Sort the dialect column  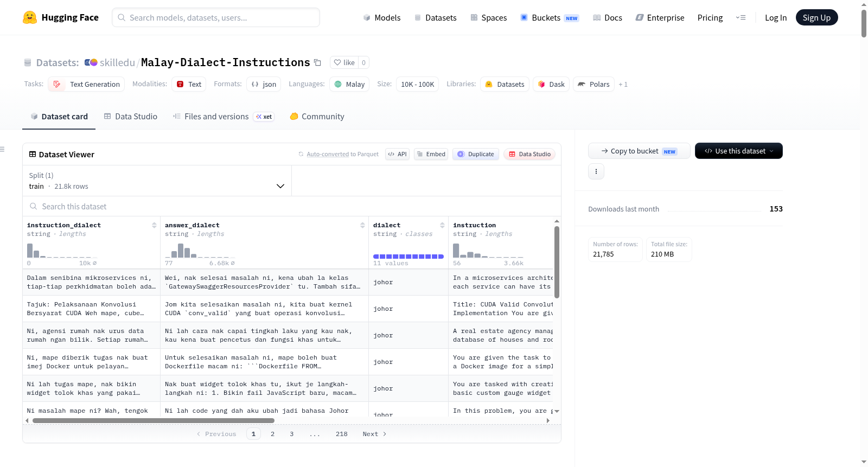tap(442, 225)
